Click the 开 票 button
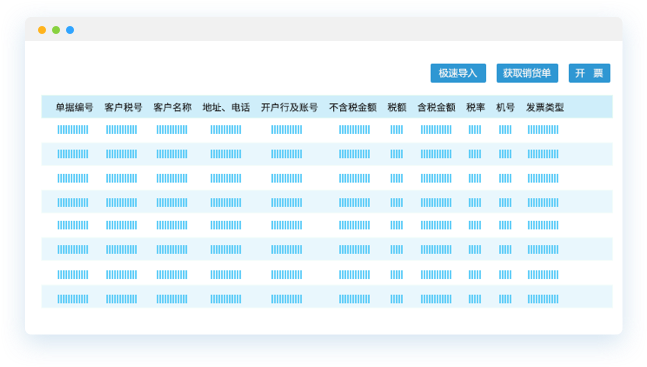This screenshot has height=367, width=647. [589, 73]
